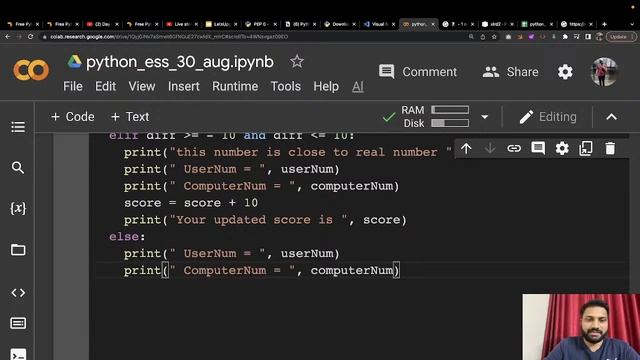
Task: Add a comment to this cell
Action: click(538, 149)
